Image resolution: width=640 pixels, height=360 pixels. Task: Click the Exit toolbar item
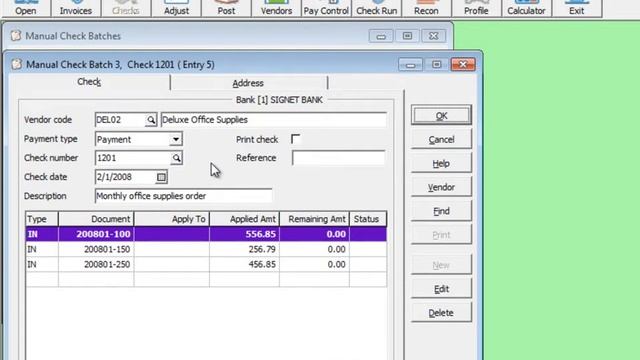pyautogui.click(x=576, y=8)
